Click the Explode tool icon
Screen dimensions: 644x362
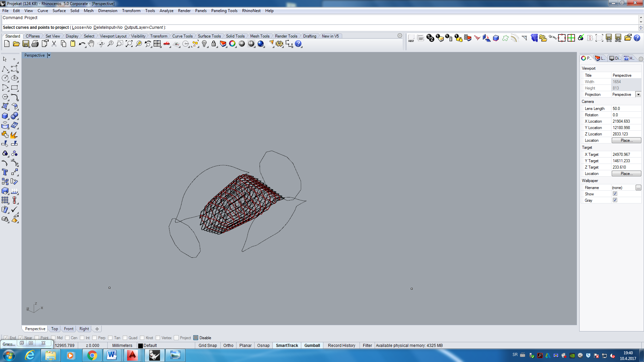point(14,135)
